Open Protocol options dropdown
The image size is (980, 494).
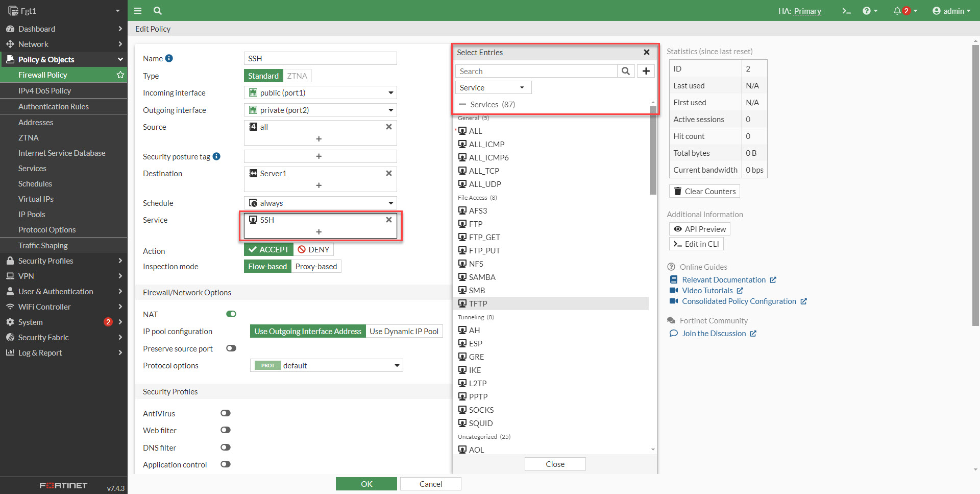(326, 365)
